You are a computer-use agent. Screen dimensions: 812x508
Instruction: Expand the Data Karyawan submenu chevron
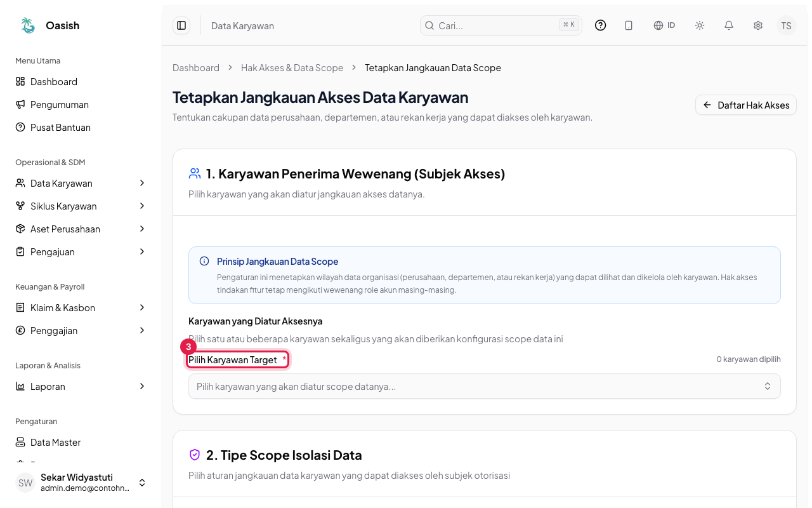(142, 183)
